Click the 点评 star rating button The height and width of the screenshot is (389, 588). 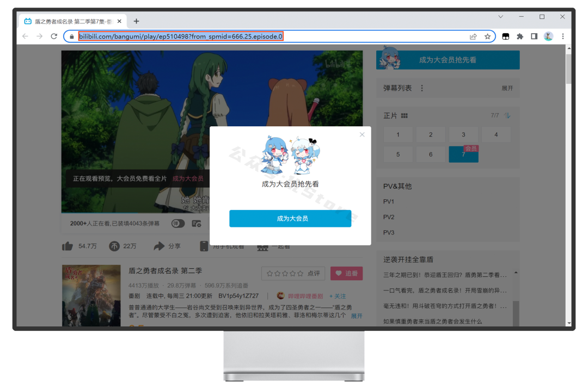pyautogui.click(x=293, y=274)
